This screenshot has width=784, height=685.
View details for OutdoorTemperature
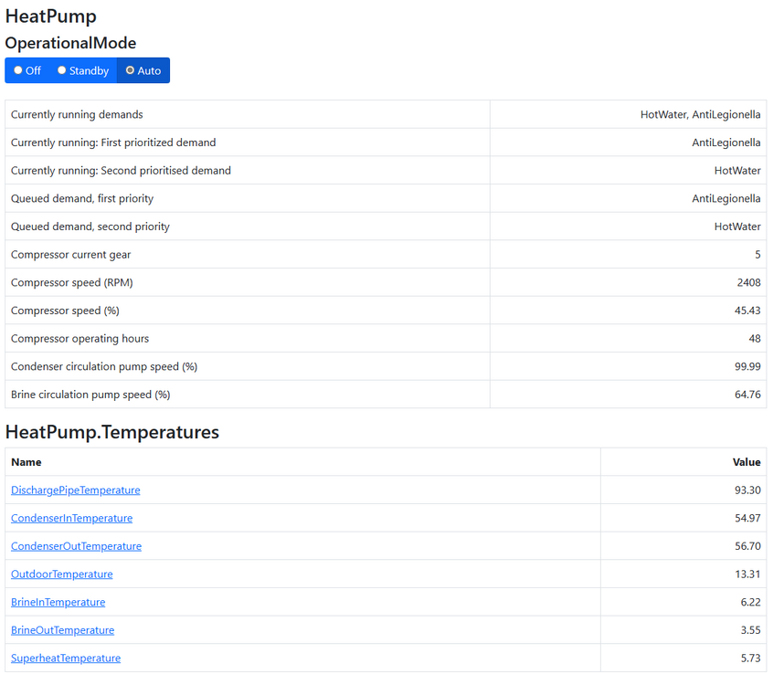click(x=61, y=574)
